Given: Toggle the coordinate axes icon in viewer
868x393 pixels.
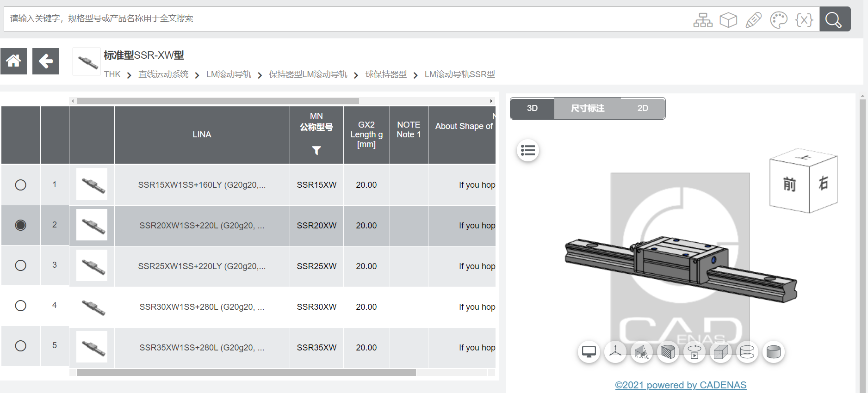Looking at the screenshot, I should [615, 352].
